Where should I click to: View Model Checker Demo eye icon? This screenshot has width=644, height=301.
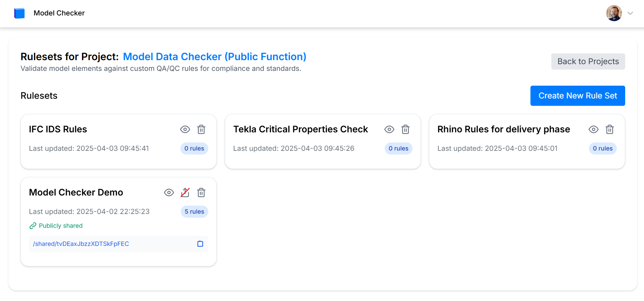pyautogui.click(x=169, y=192)
